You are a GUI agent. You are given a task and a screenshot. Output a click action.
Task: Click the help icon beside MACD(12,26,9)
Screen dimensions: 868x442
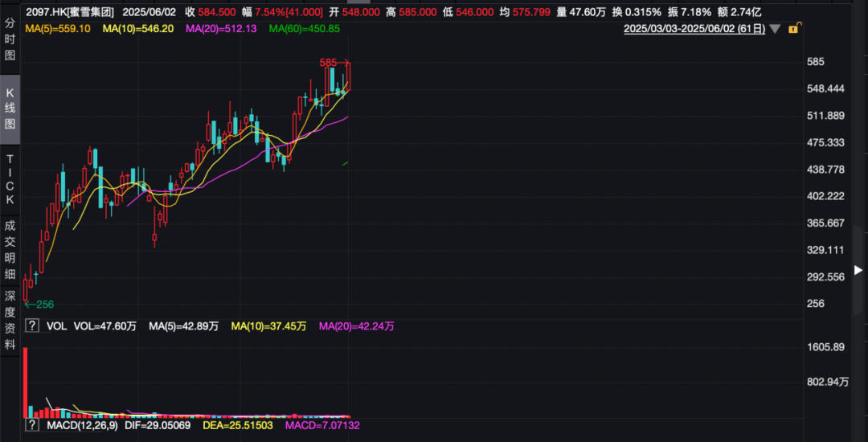pyautogui.click(x=32, y=424)
